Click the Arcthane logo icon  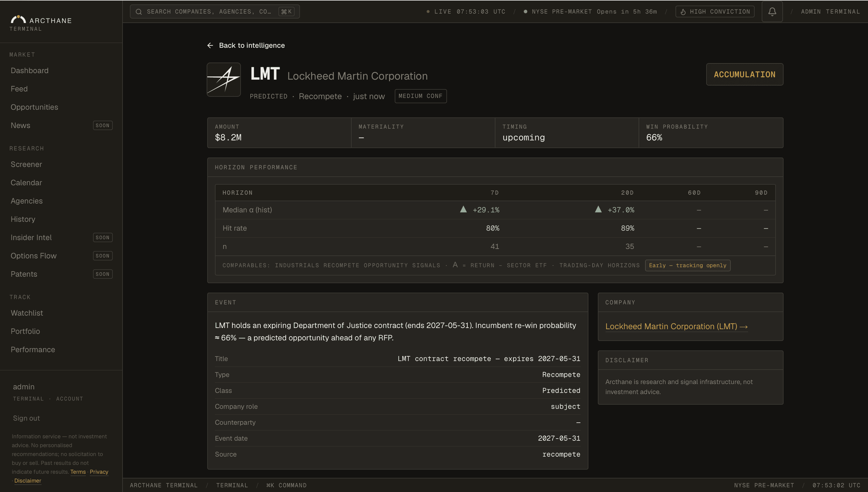18,19
